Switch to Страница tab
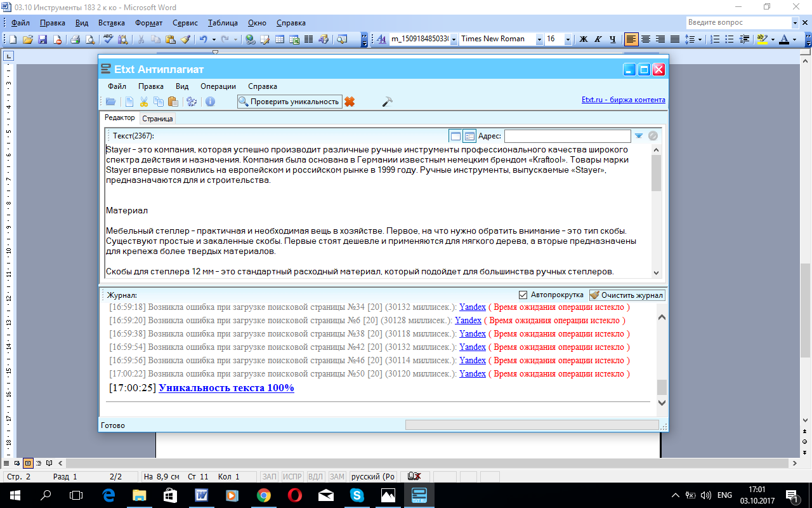 pyautogui.click(x=157, y=119)
